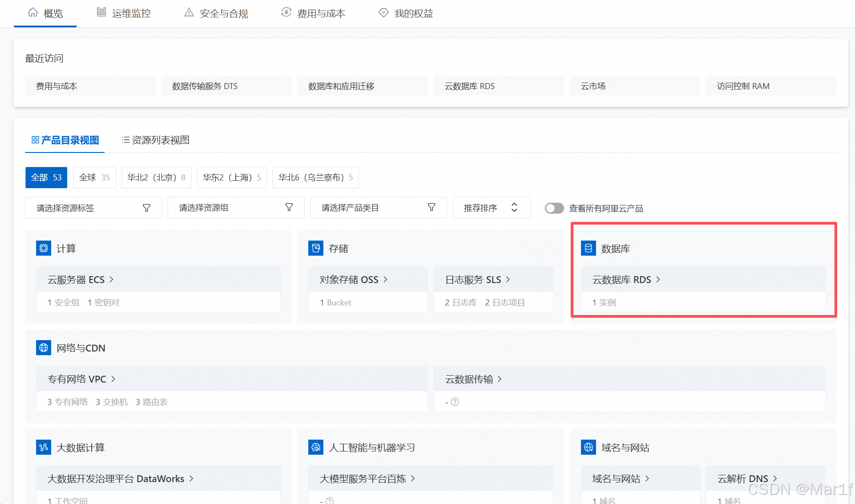Click the bar chart icon beside 运维监控

(x=101, y=12)
